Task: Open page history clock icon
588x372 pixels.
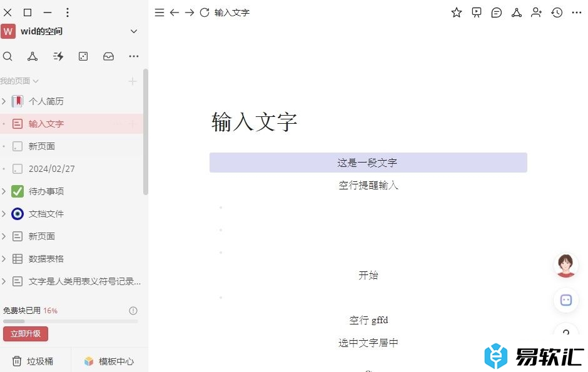Action: (x=557, y=13)
